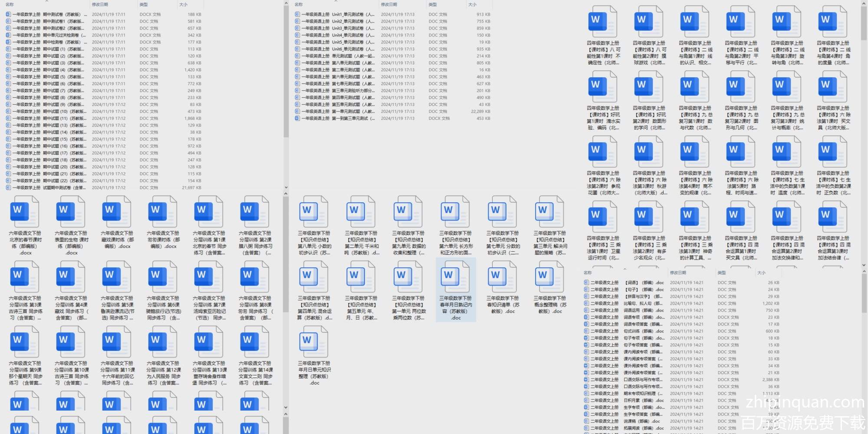This screenshot has height=434, width=868.
Task: Click 名称 column header in 一年级英语上册 list
Action: pos(299,4)
